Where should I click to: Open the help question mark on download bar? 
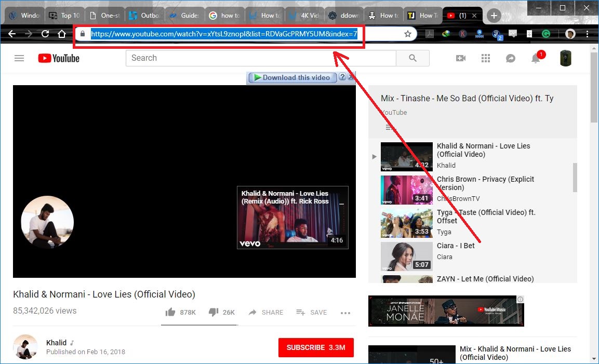click(342, 76)
